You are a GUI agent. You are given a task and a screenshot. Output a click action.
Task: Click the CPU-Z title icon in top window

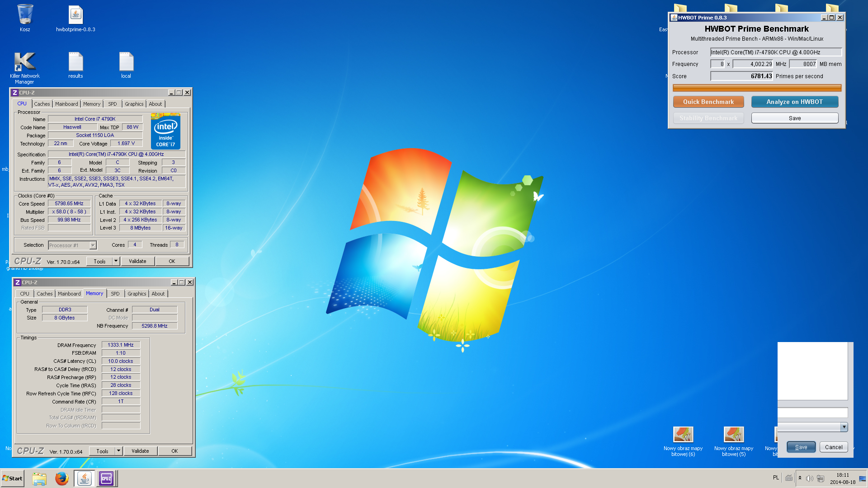tap(15, 93)
